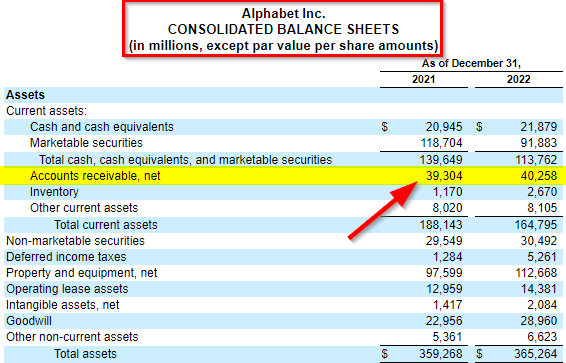Select the 2022 column header
Screen dimensions: 566x363
518,79
